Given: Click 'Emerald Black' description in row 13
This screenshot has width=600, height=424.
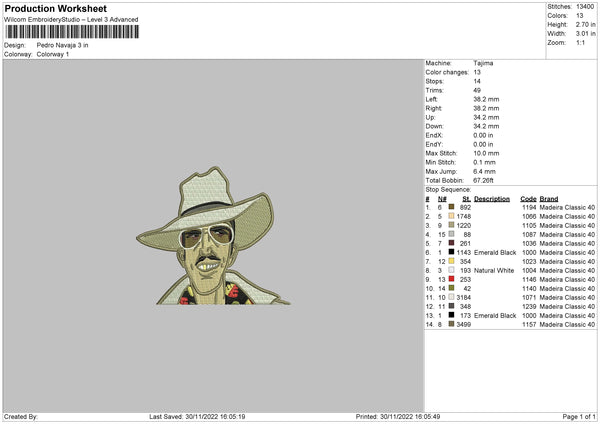Looking at the screenshot, I should [x=495, y=316].
